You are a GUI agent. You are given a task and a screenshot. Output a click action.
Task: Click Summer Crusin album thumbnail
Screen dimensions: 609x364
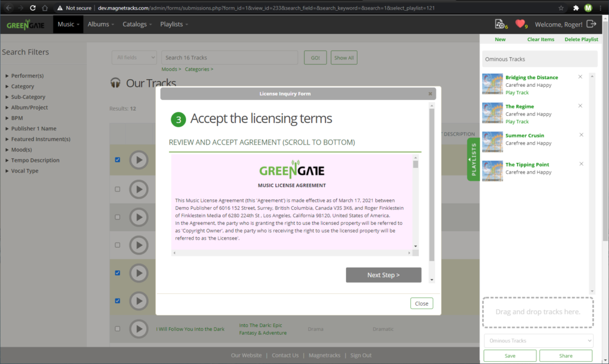tap(492, 142)
